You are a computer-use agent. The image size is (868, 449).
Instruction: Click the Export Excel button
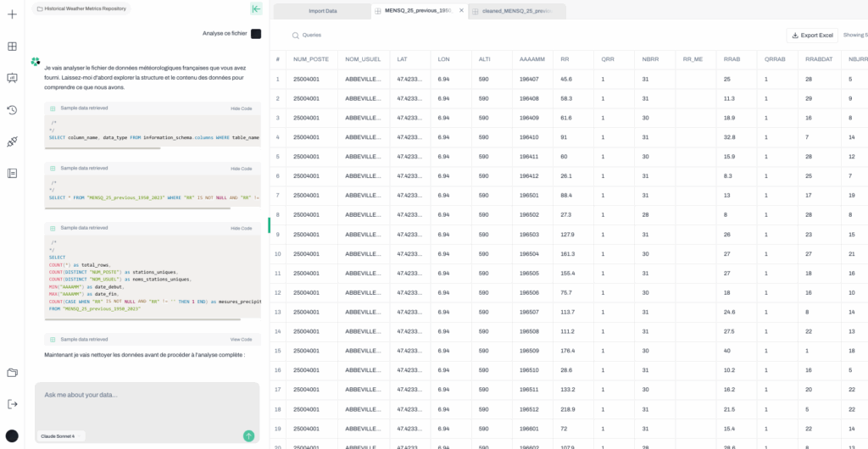coord(812,35)
